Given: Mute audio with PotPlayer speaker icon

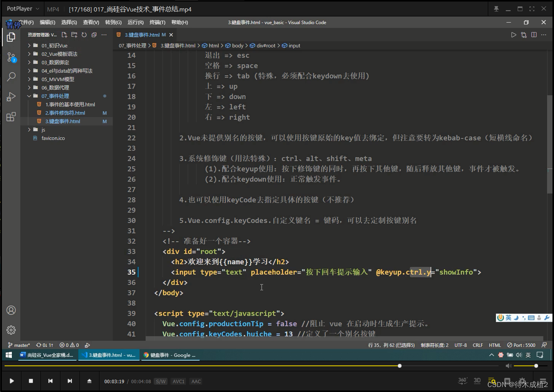Looking at the screenshot, I should (x=508, y=366).
